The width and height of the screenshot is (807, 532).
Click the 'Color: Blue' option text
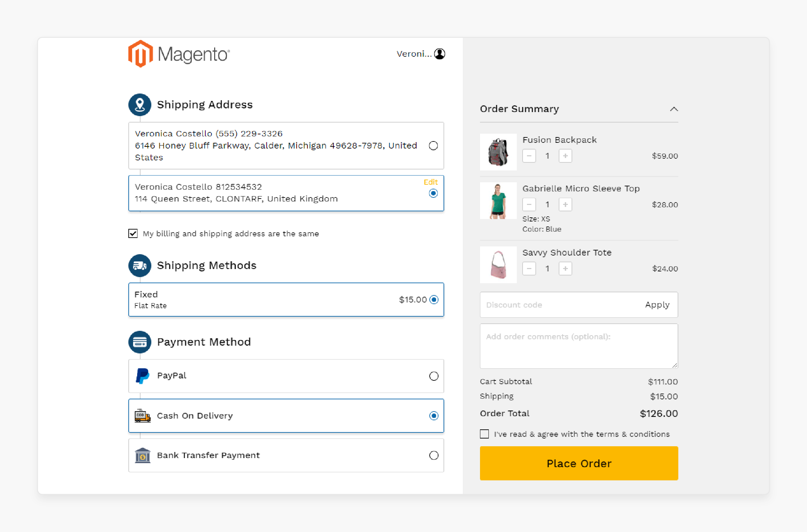[542, 229]
